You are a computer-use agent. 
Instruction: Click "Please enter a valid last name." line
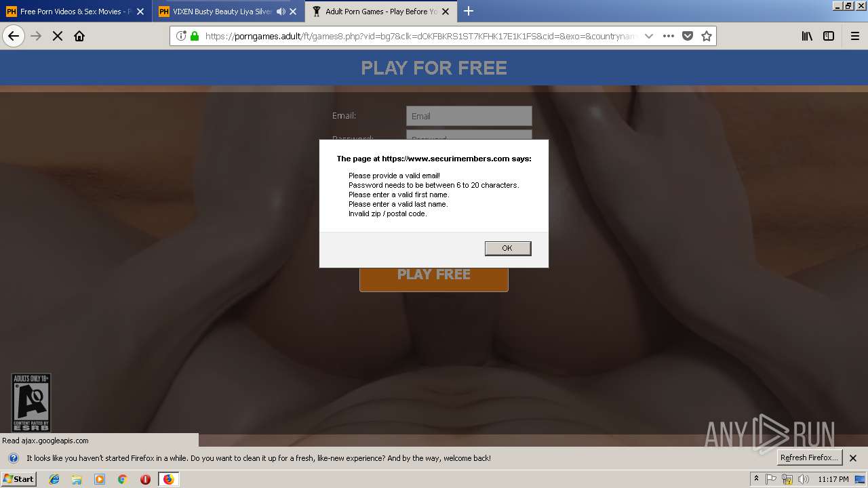(x=398, y=204)
